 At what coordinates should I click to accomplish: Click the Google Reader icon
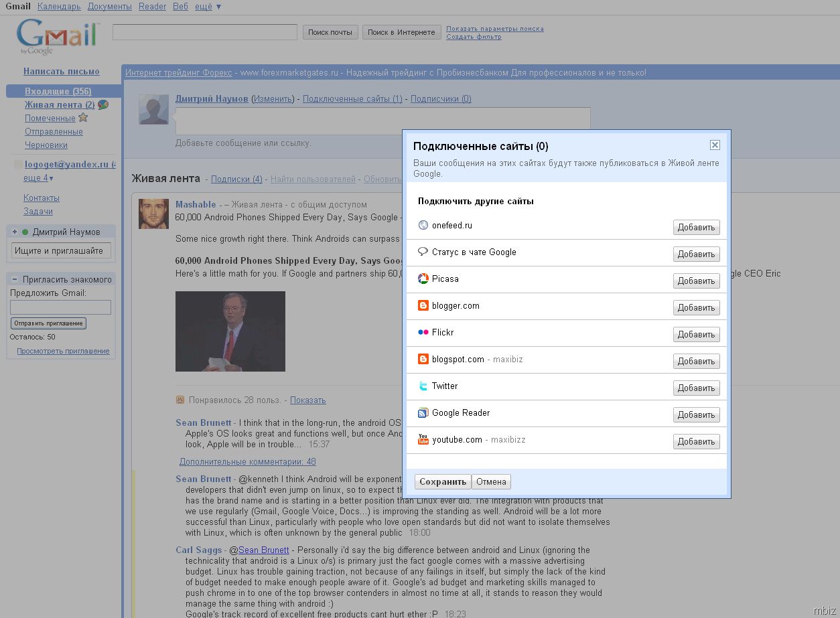pyautogui.click(x=423, y=413)
